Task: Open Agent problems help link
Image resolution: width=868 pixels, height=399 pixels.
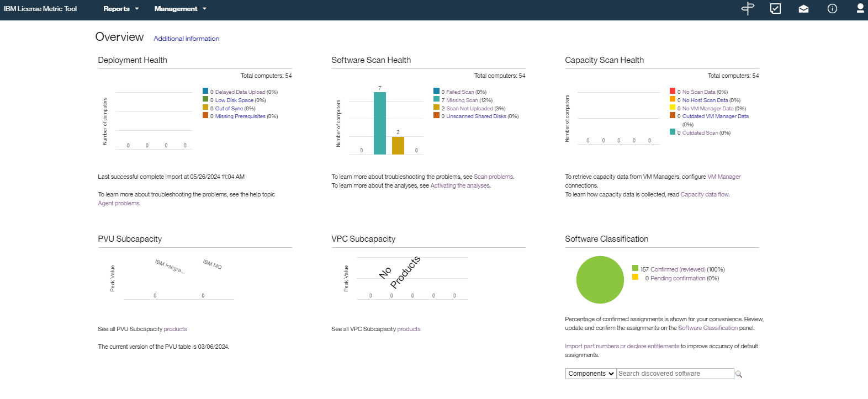Action: pyautogui.click(x=119, y=204)
